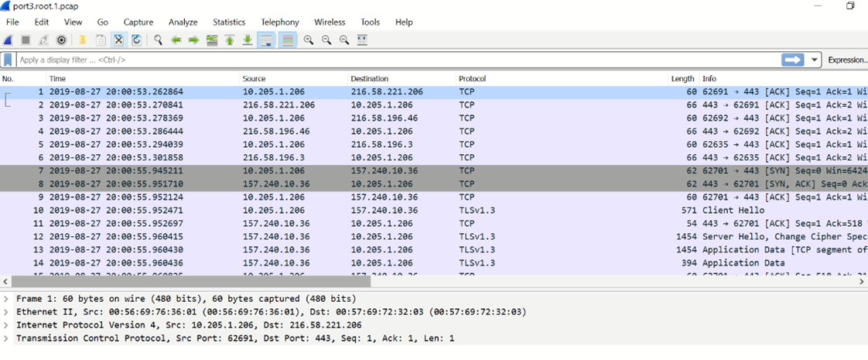Click the blue apply filter arrow button

click(793, 60)
